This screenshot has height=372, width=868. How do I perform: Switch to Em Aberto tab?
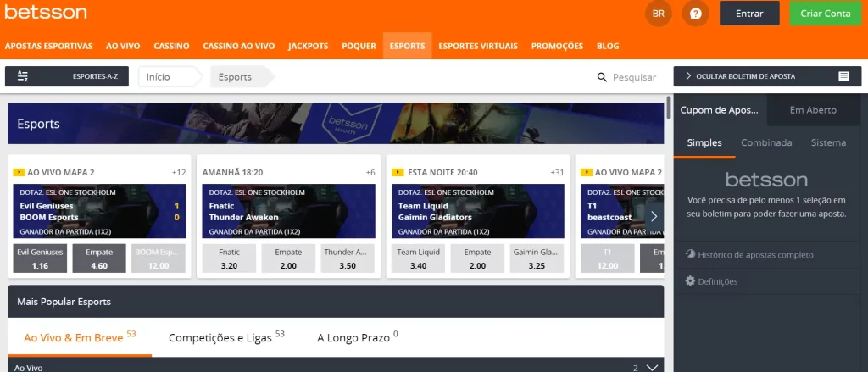(x=813, y=109)
